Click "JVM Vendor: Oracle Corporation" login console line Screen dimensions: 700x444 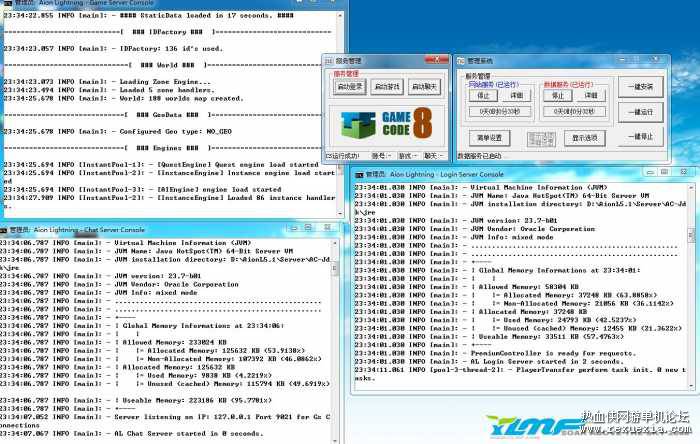[x=475, y=229]
